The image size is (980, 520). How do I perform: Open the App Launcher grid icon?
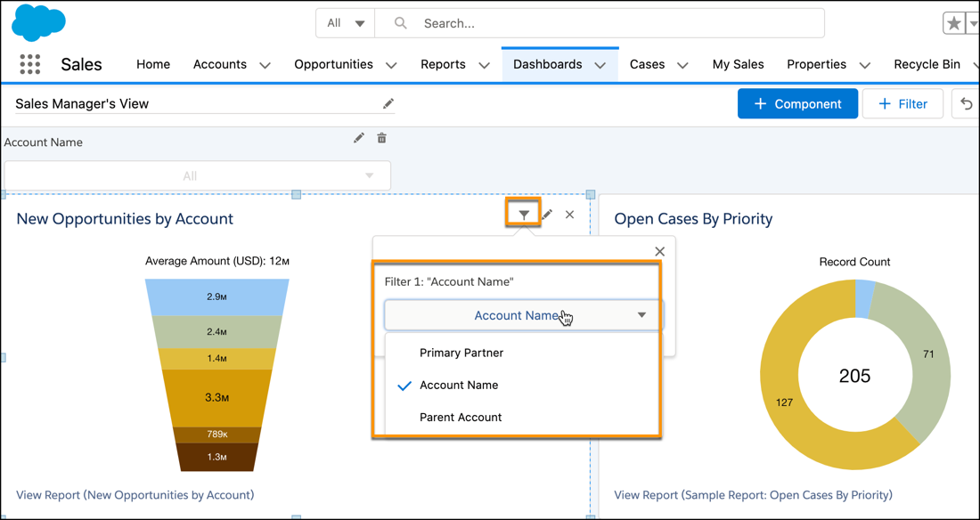(29, 64)
